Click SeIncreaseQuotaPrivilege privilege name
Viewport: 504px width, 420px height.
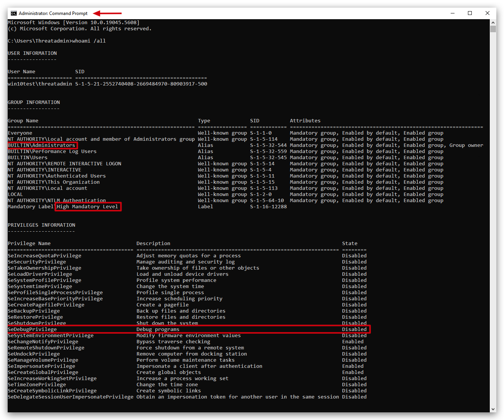(x=44, y=256)
